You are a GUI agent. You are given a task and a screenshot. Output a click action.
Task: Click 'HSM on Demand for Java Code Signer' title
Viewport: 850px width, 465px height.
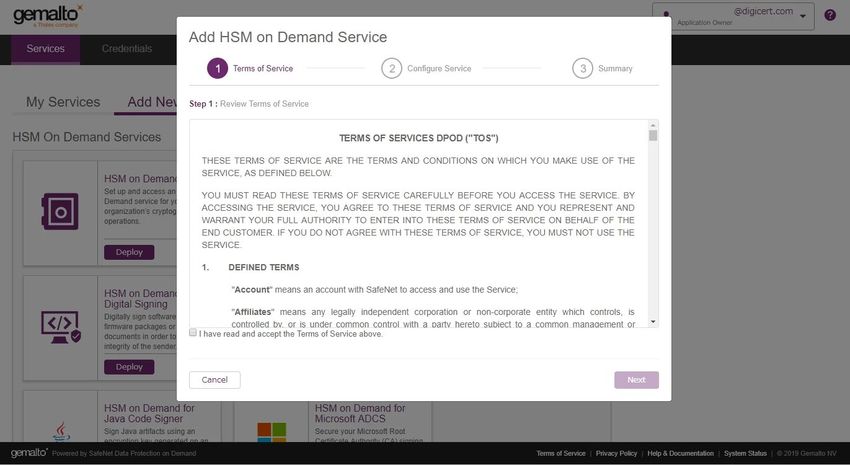[149, 414]
